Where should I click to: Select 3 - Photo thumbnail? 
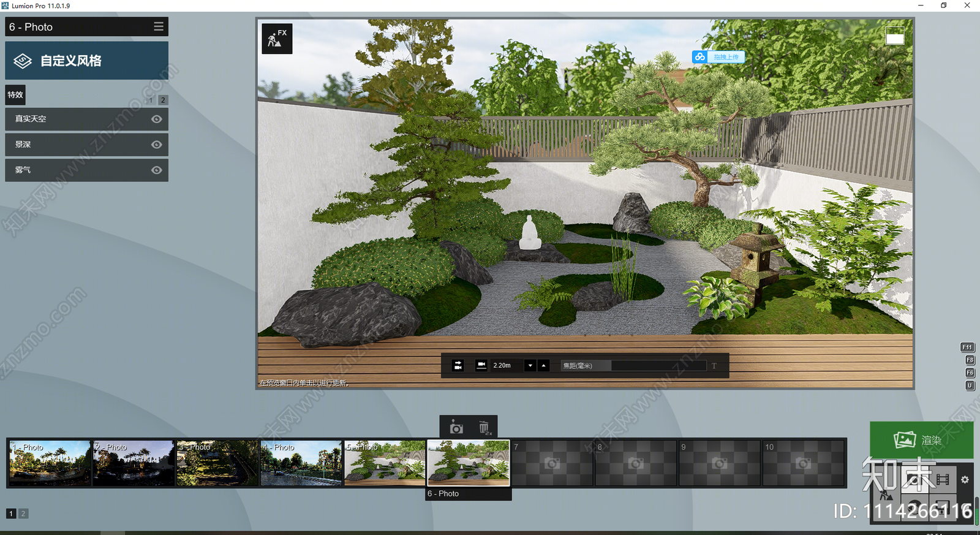coord(217,463)
